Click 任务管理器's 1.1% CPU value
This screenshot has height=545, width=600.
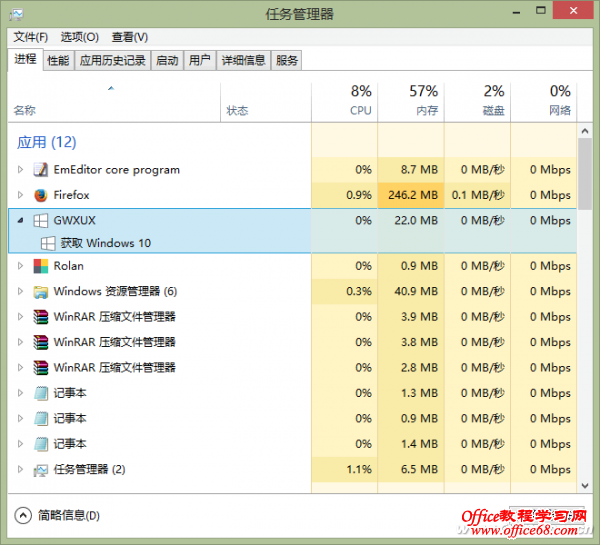pyautogui.click(x=359, y=470)
